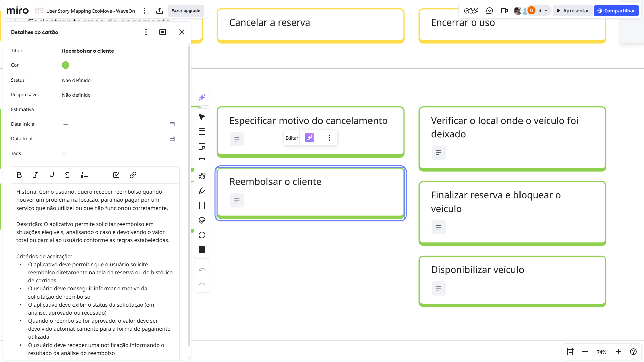Screen dimensions: 644x362
Task: Expand the collaborators list dropdown
Action: point(546,11)
